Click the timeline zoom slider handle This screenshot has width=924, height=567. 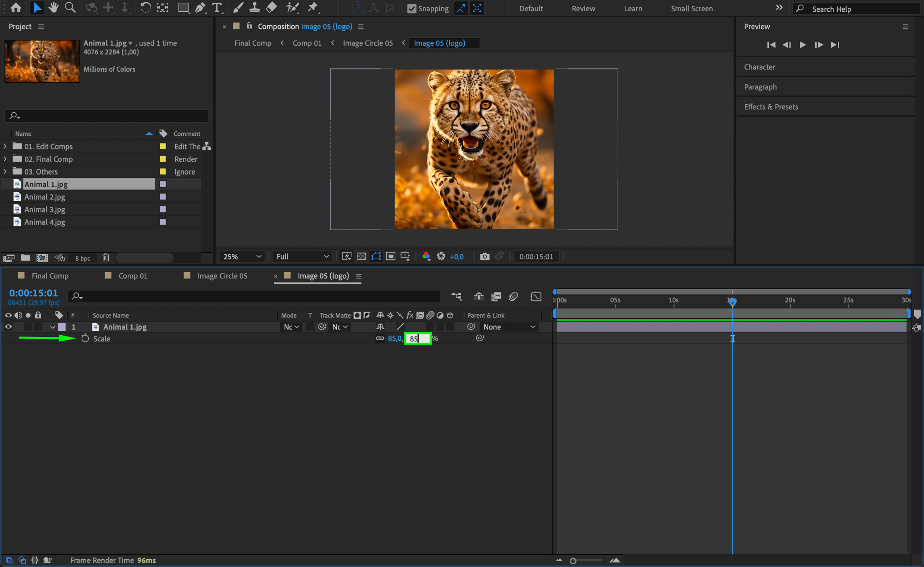point(573,561)
